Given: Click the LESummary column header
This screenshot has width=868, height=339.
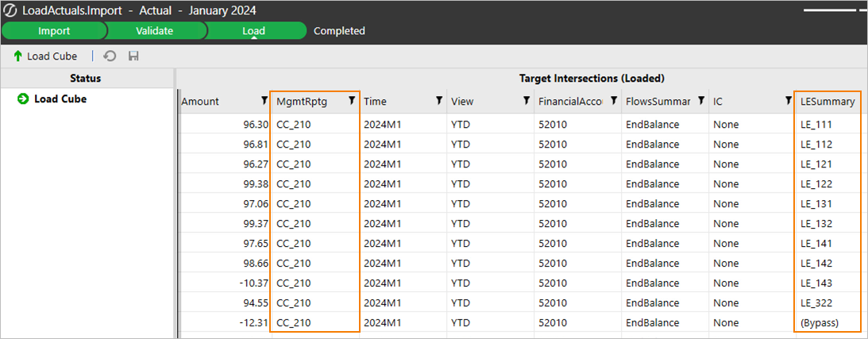Looking at the screenshot, I should coord(827,102).
